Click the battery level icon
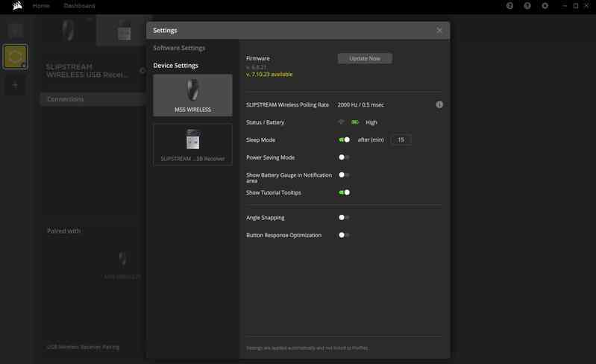The height and width of the screenshot is (364, 596). coord(354,122)
